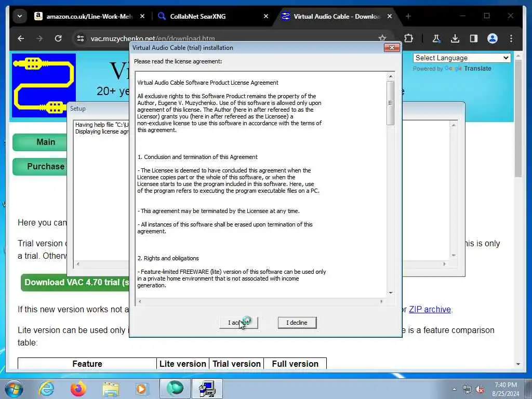Screen dimensions: 532x399
Task: Open the ZIP archive link
Action: [430, 310]
